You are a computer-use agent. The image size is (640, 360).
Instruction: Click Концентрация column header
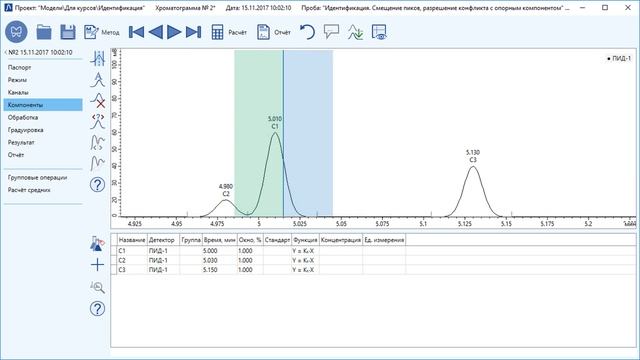coord(341,240)
